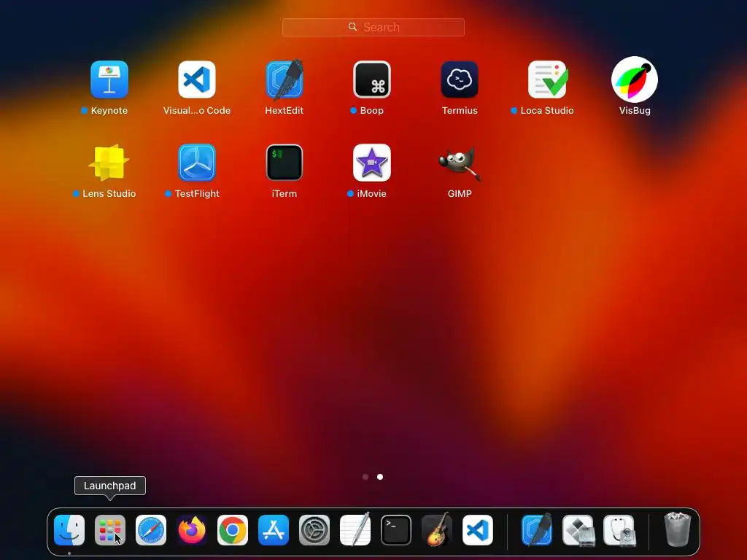
Task: Launch Lens Studio
Action: (x=109, y=163)
